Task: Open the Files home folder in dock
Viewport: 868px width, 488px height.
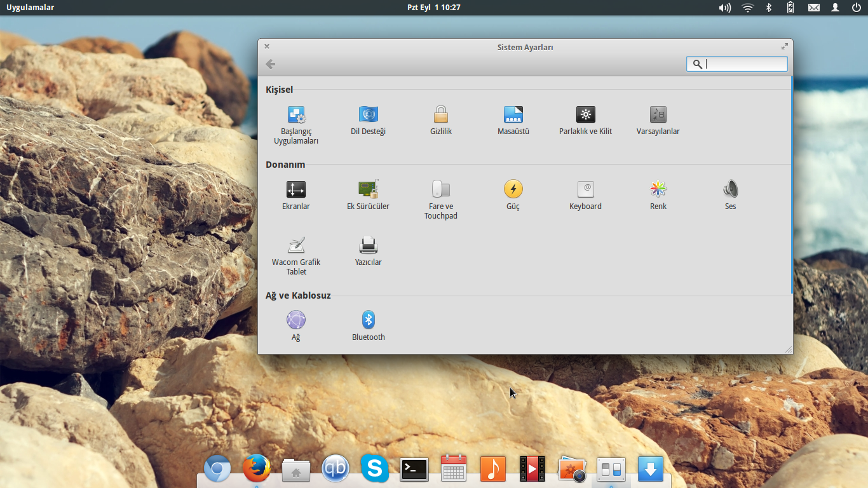Action: point(296,470)
